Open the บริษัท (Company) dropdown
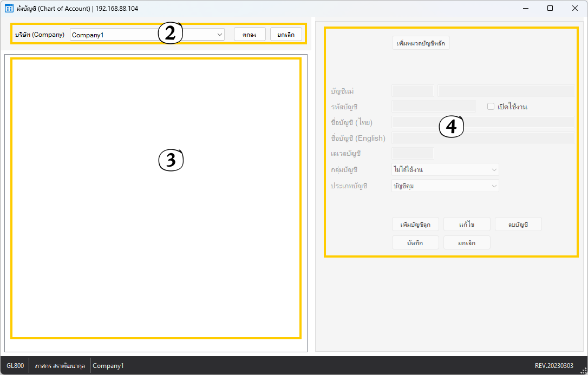588x375 pixels. point(147,35)
